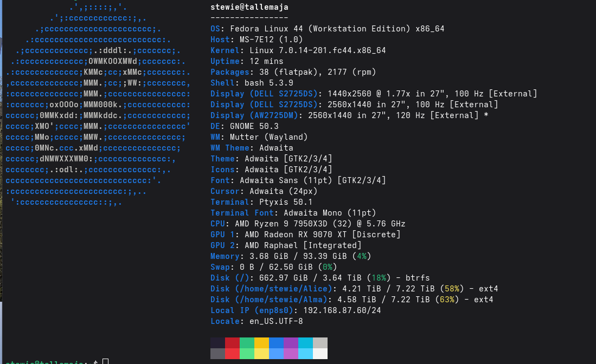Click the Fedora ASCII art logo
Screen dimensions: 596x364
pyautogui.click(x=98, y=105)
